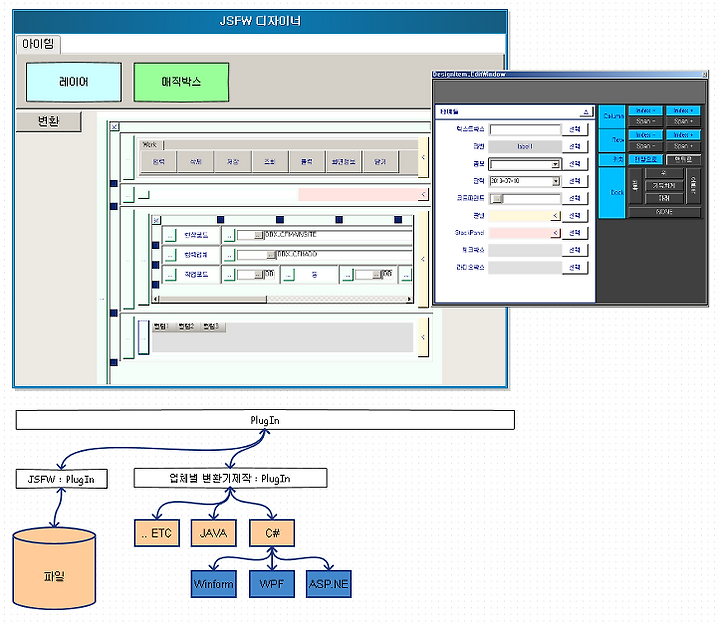Click 선택 next to the 텍스트박스 row
Image resolution: width=720 pixels, height=625 pixels.
click(575, 130)
